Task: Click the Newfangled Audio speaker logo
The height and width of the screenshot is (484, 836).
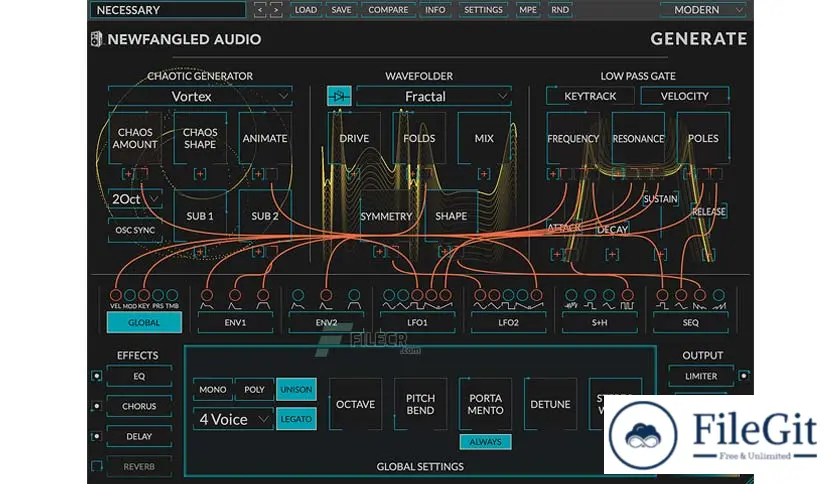Action: point(97,39)
